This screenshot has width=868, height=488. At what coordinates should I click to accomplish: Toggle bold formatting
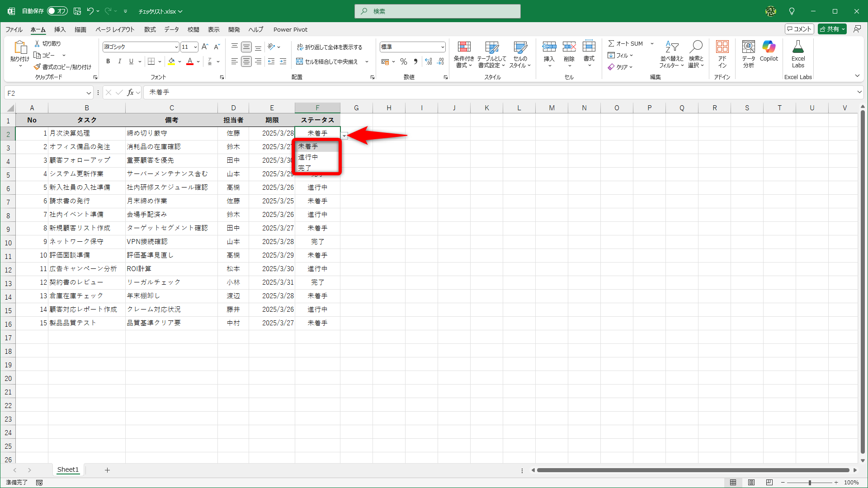click(108, 61)
